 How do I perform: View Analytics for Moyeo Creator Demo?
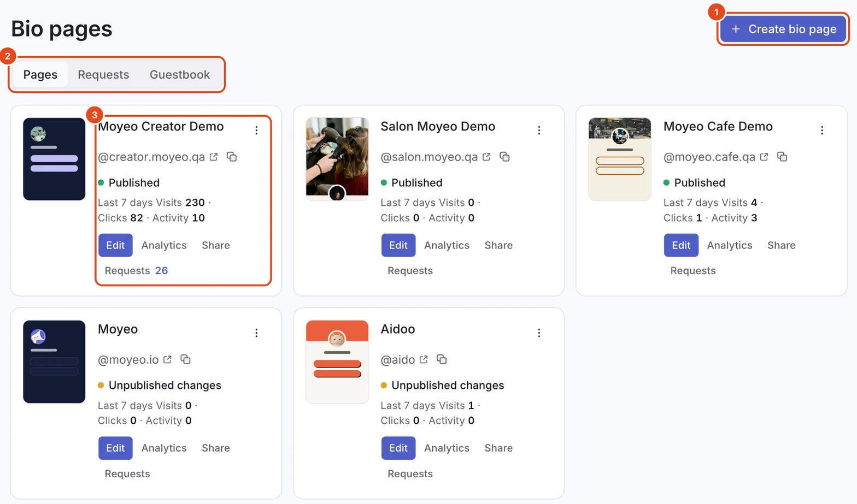164,245
